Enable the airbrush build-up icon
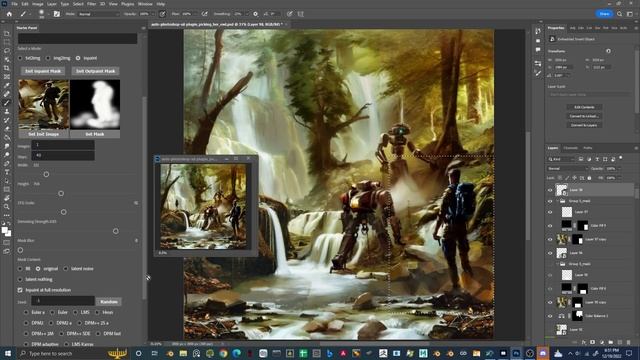 click(x=204, y=14)
